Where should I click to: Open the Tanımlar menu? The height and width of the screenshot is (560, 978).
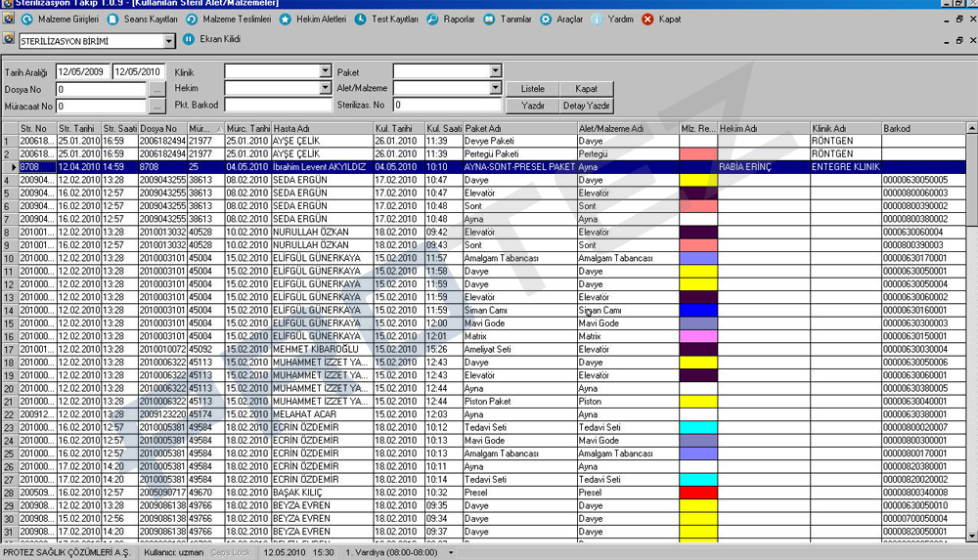(x=515, y=20)
